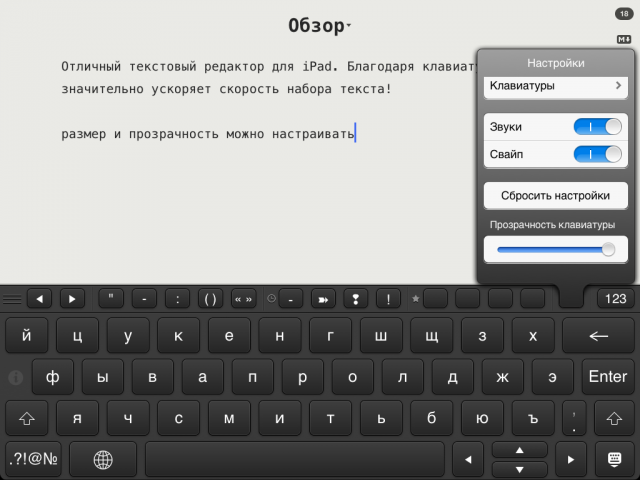This screenshot has height=480, width=640.
Task: Tap the Markdown icon at top right
Action: (x=624, y=39)
